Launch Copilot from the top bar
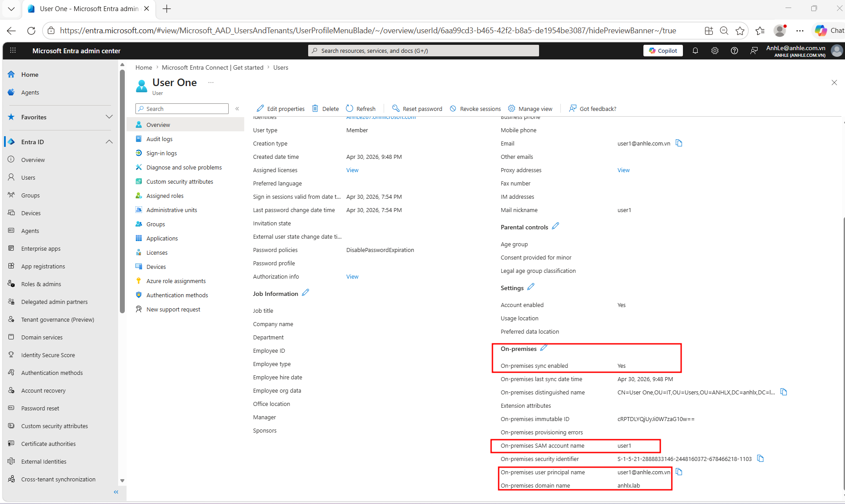 (x=663, y=51)
